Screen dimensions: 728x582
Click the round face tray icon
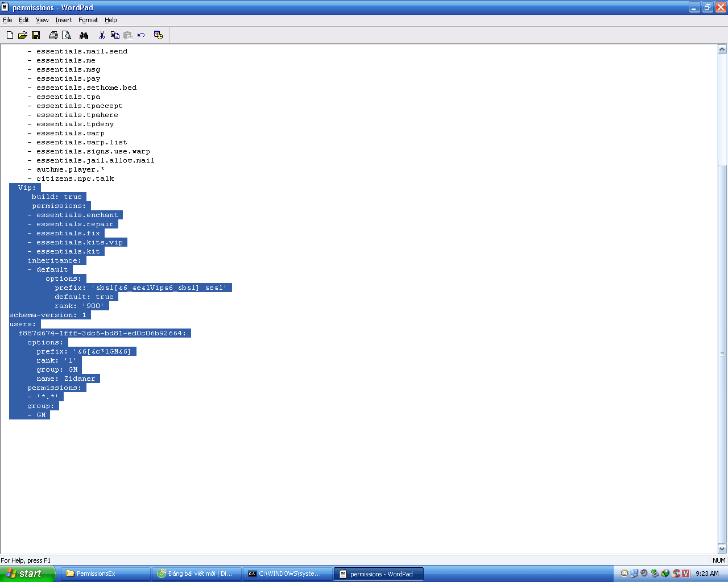(x=624, y=573)
